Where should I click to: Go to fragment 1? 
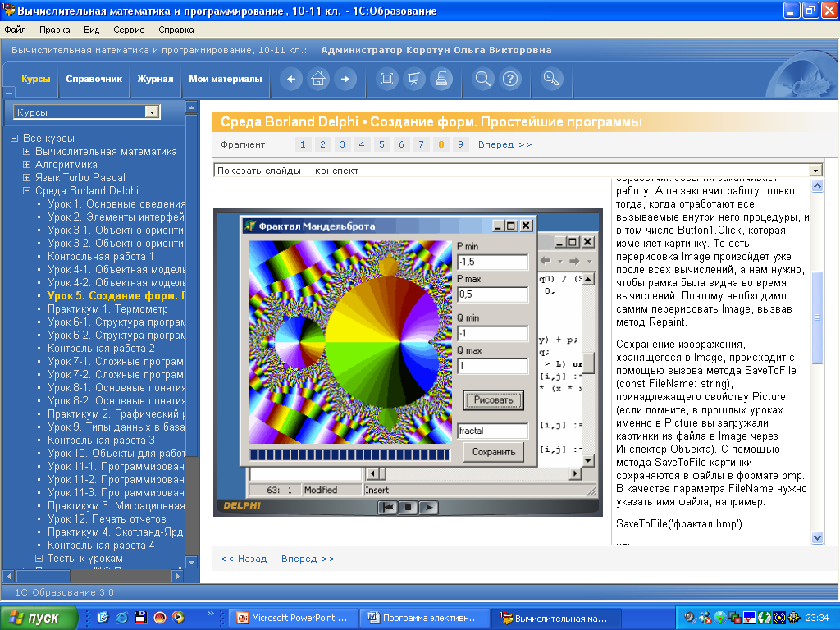(303, 144)
